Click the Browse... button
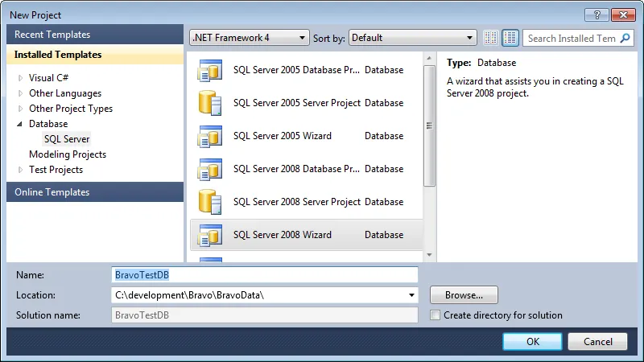Screen dimensions: 644x362 464,295
